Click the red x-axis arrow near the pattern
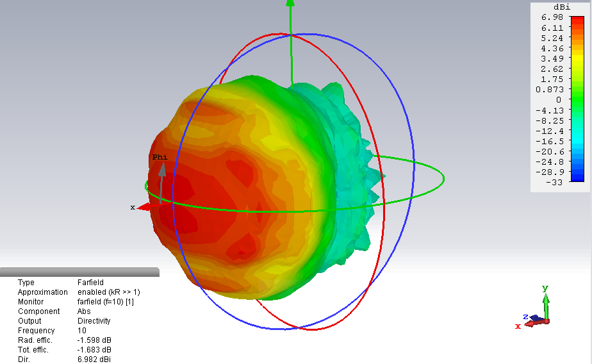Screen dimensions: 592x364 145,207
